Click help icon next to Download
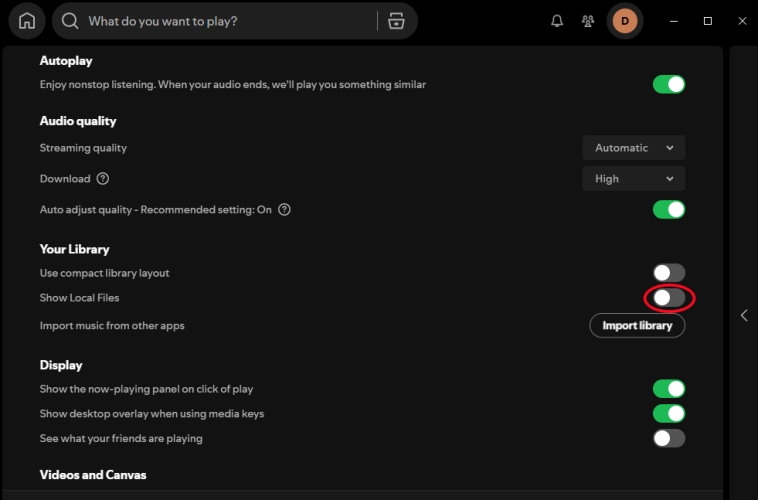758x500 pixels. coord(102,178)
